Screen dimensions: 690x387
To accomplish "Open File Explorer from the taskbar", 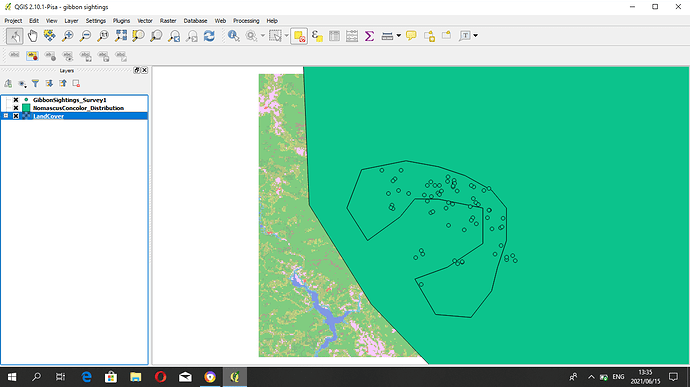I will [136, 377].
